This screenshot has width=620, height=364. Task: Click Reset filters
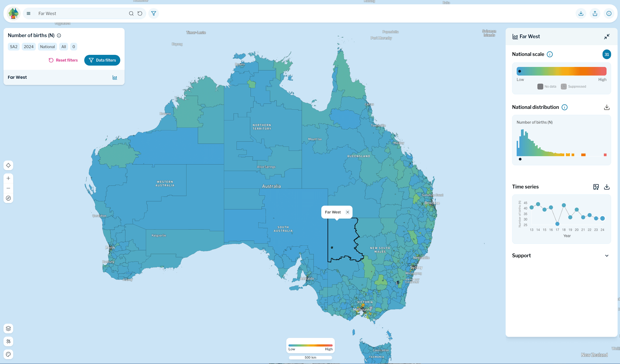[x=63, y=60]
